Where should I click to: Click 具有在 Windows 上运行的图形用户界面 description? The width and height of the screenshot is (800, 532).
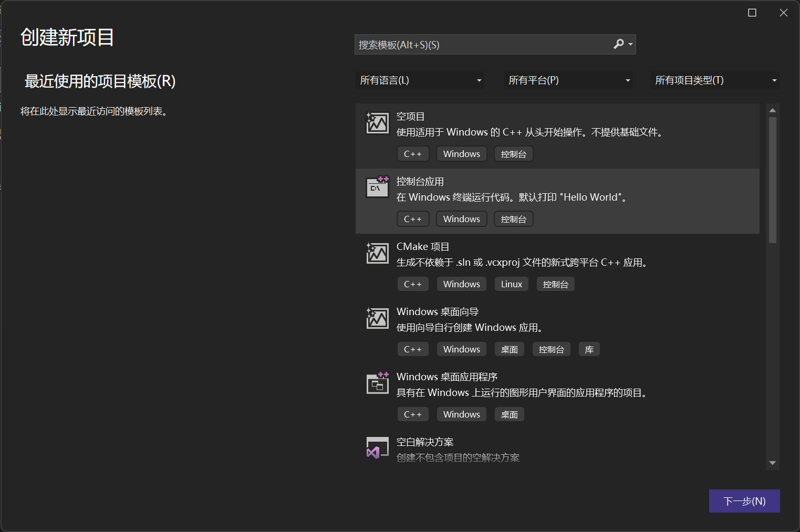523,393
